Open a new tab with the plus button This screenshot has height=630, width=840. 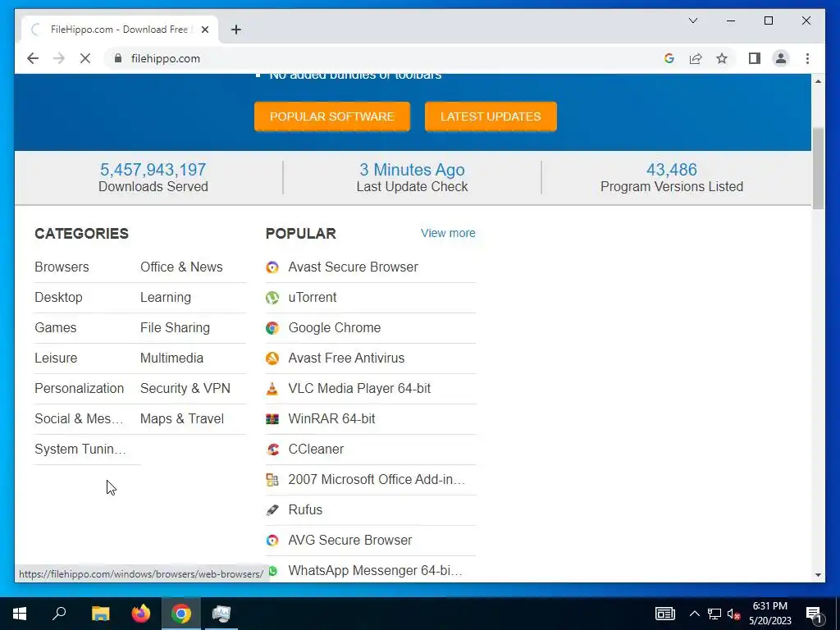[236, 30]
